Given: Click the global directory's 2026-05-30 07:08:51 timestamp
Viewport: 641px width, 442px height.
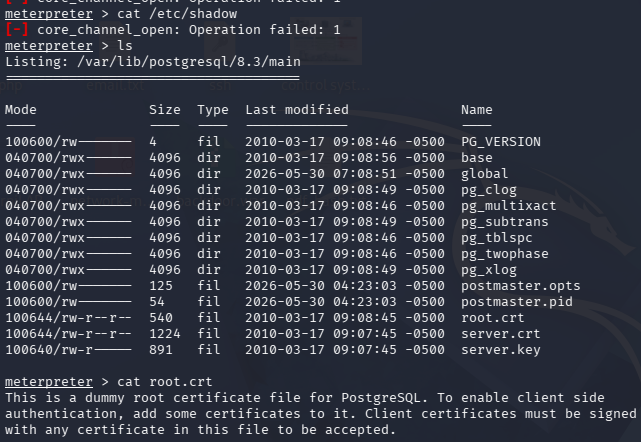Looking at the screenshot, I should (x=321, y=174).
